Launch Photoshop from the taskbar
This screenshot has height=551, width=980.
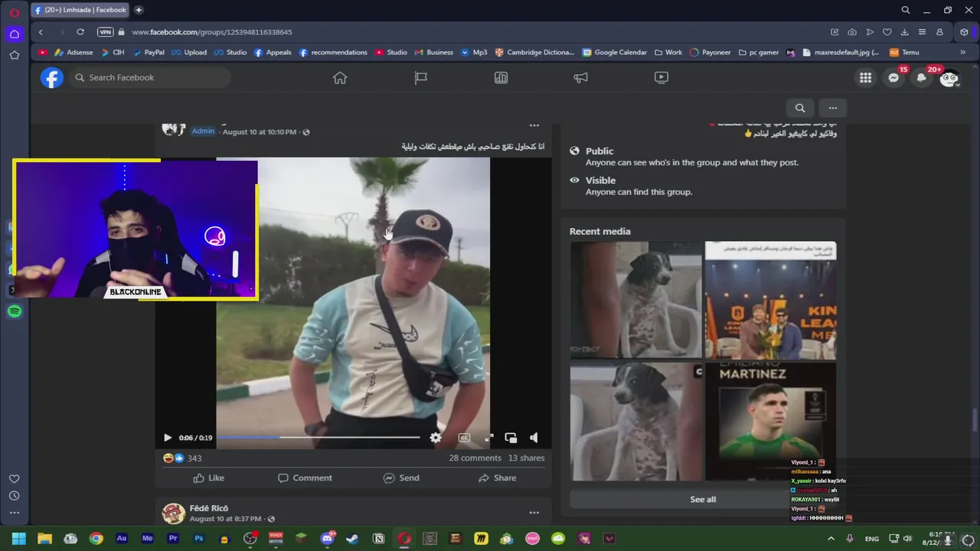click(x=198, y=539)
